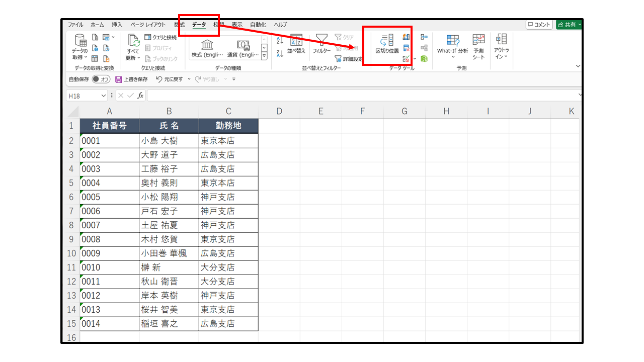
Task: Click the Remove Duplicates icon
Action: click(x=407, y=48)
